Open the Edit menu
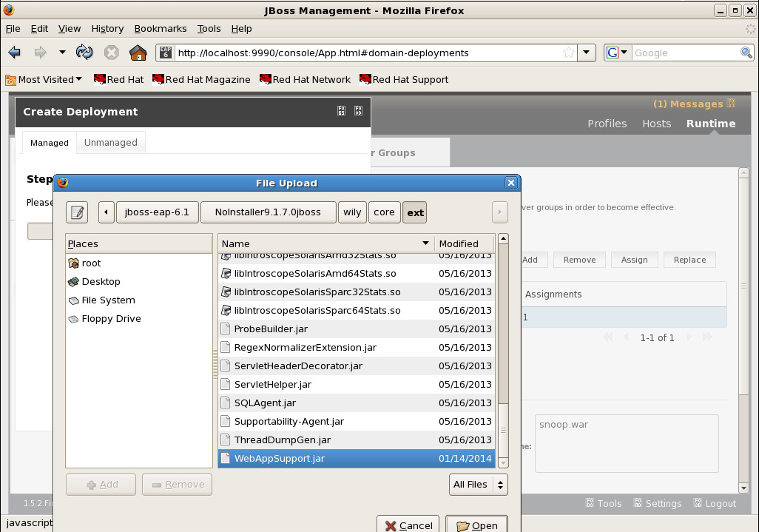Viewport: 759px width, 532px height. click(x=39, y=29)
